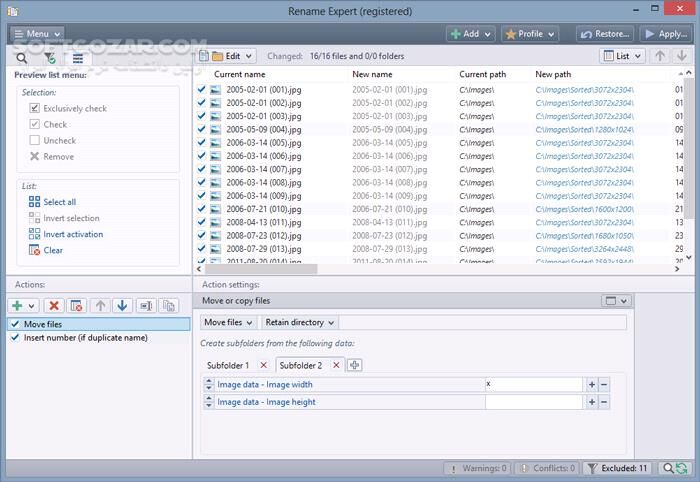Screen dimensions: 700x482
Task: Add a new subfolder tab with plus icon
Action: click(x=354, y=365)
